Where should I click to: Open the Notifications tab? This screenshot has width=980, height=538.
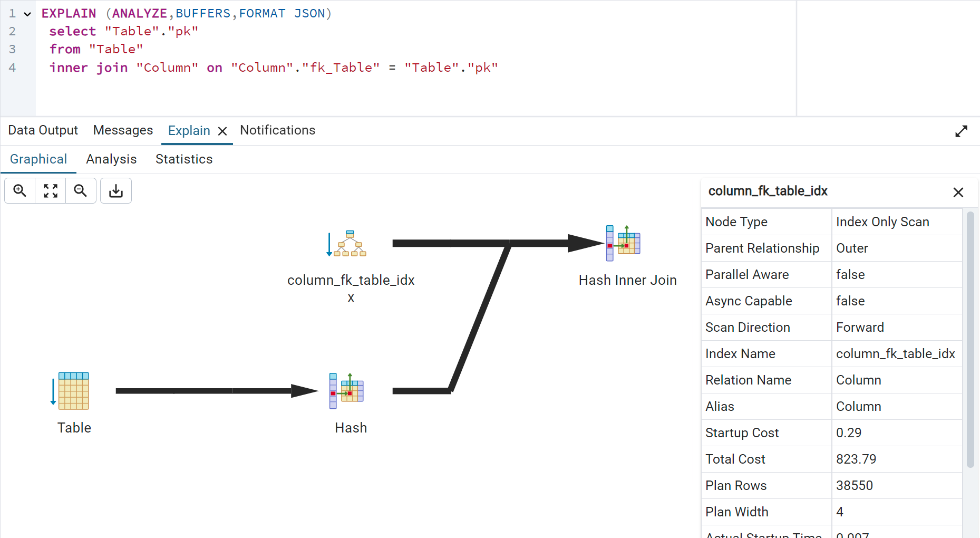point(277,130)
